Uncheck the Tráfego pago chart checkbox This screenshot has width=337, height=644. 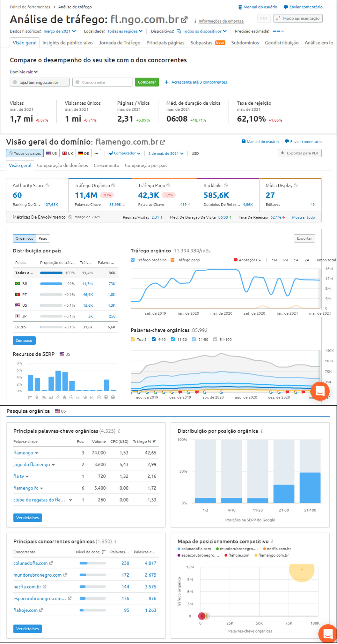pos(172,260)
